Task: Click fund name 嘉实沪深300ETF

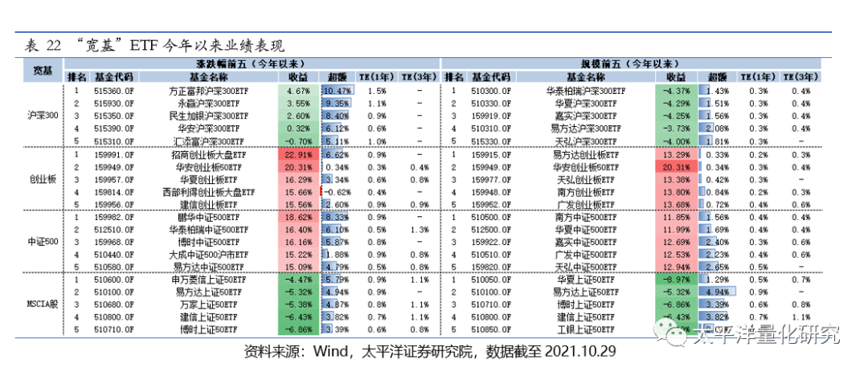Action: (586, 117)
